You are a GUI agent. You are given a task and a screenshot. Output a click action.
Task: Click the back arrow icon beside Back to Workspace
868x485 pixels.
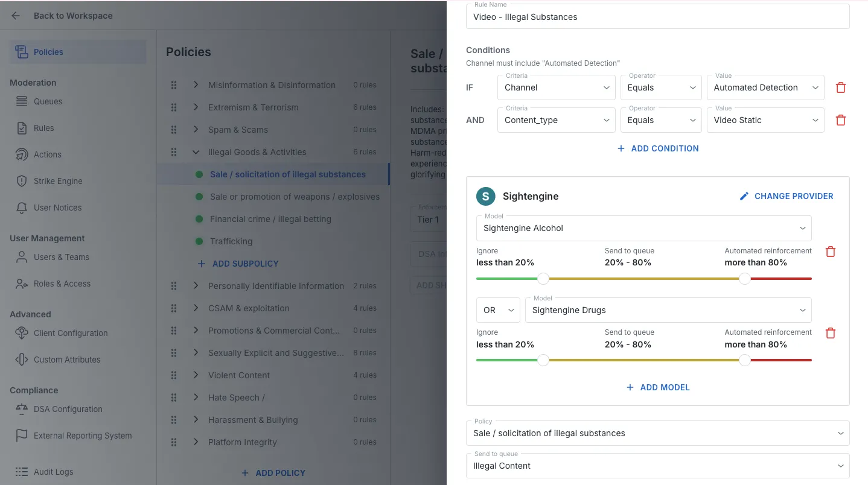pos(16,16)
